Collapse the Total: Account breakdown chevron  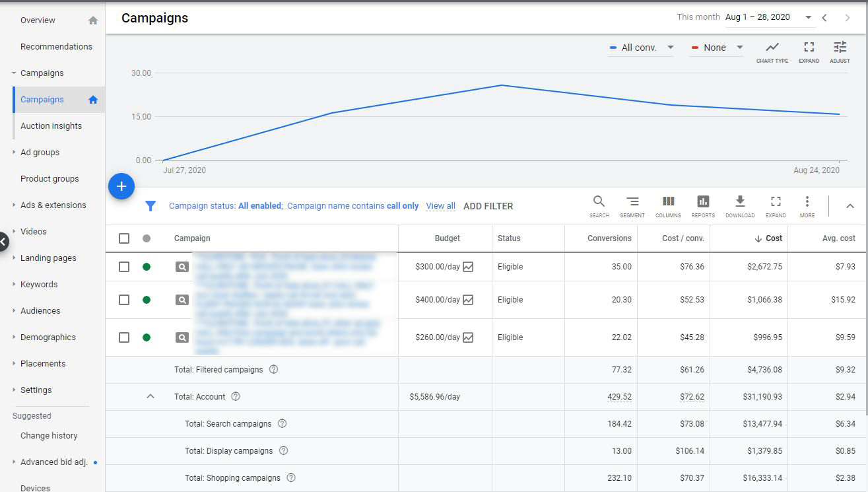click(150, 397)
